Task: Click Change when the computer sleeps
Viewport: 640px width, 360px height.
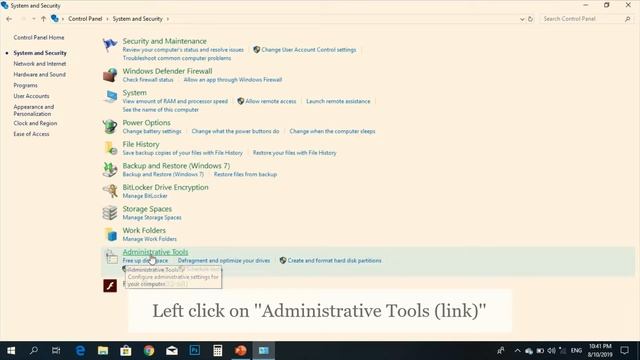Action: 332,131
